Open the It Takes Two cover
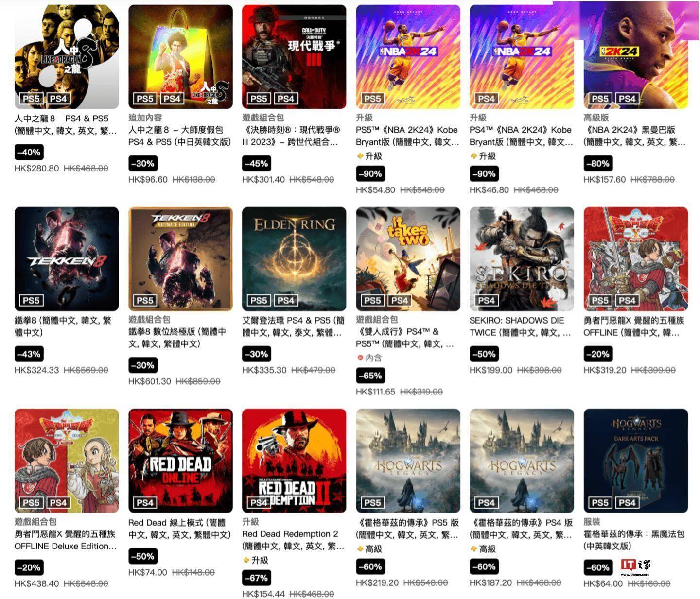Screen dimensions: 700x599 pos(408,259)
